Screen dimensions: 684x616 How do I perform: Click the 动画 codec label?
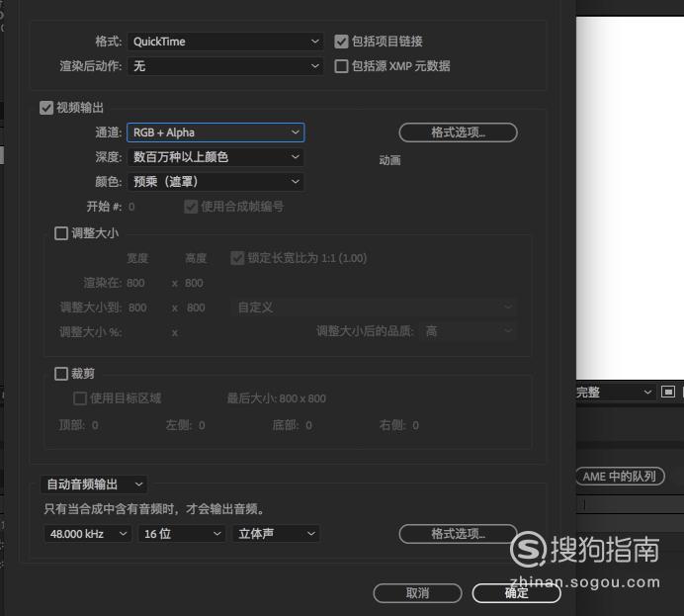[390, 160]
